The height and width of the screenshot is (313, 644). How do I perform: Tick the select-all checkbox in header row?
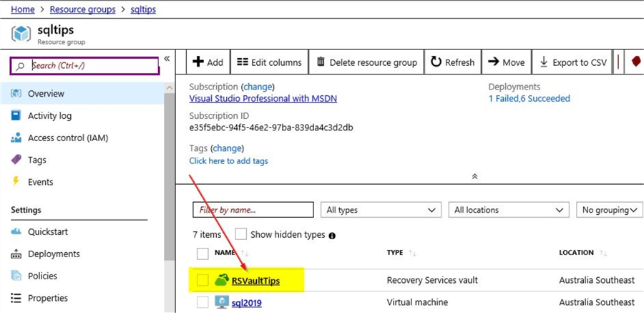click(203, 254)
